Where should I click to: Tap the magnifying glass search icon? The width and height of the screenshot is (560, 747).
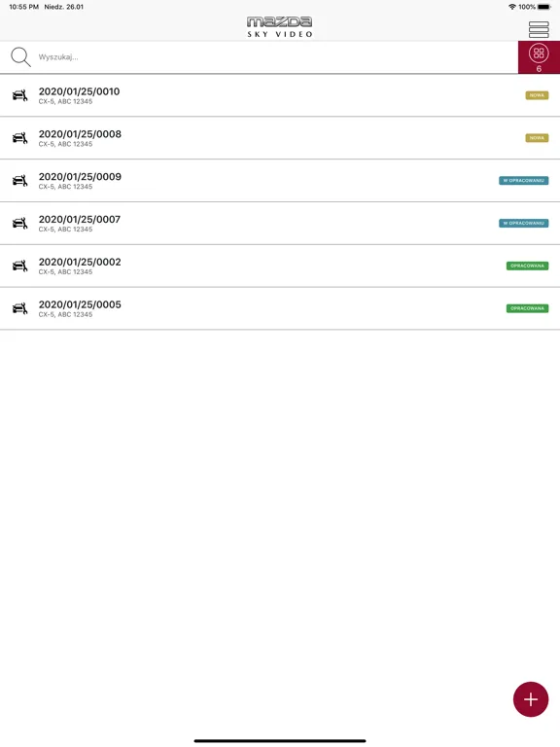point(20,56)
